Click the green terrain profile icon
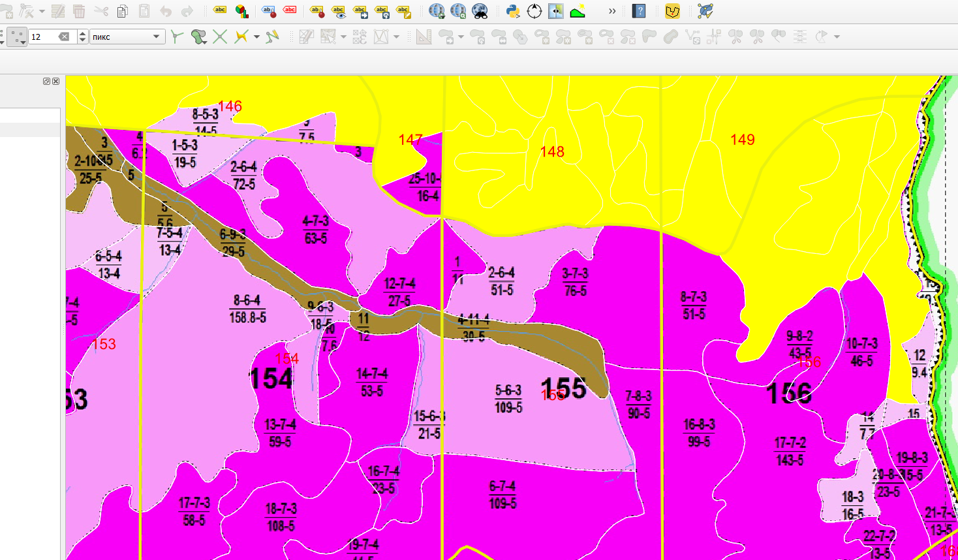The image size is (958, 560). 578,11
